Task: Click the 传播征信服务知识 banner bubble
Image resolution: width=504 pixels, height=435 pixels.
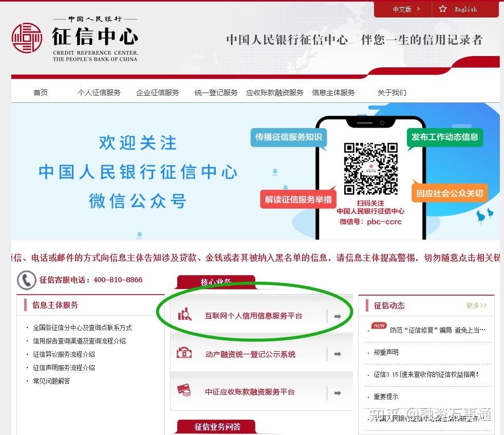Action: pyautogui.click(x=289, y=137)
